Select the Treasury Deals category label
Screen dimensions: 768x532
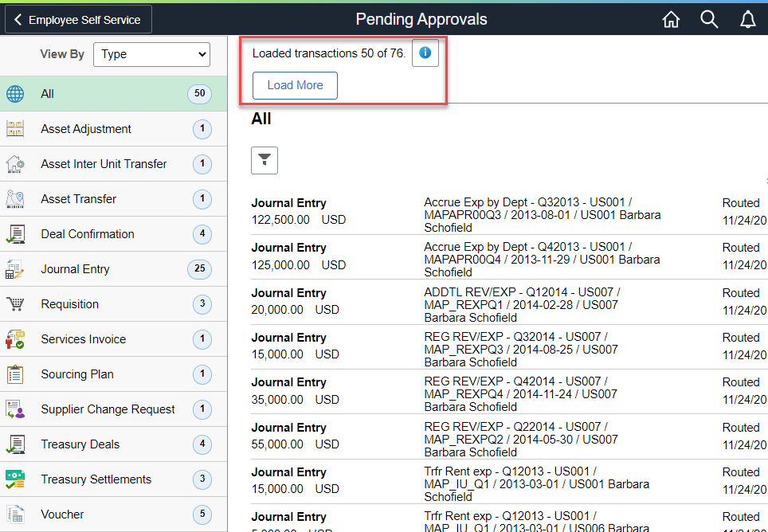80,444
